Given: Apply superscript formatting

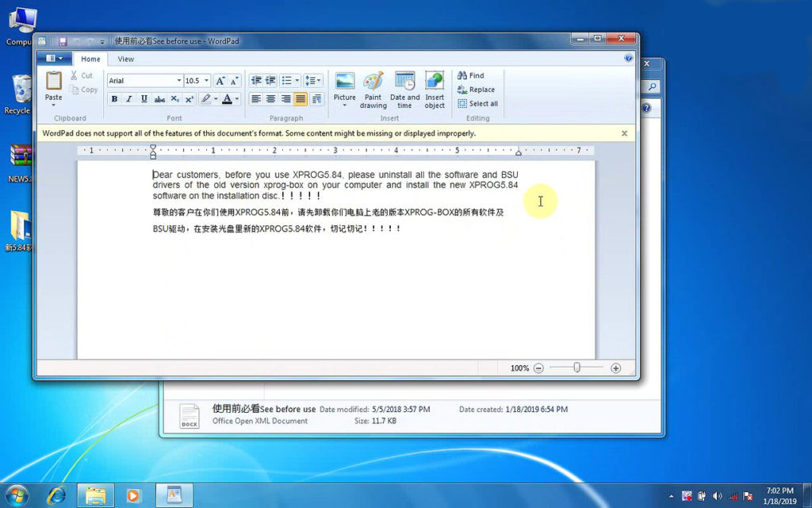Looking at the screenshot, I should (190, 99).
